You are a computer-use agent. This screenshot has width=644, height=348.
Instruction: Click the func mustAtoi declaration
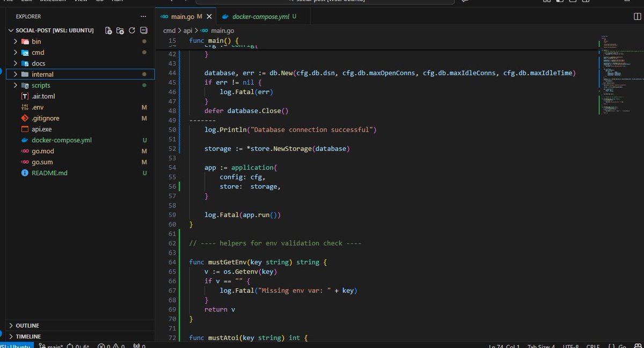[x=248, y=338]
